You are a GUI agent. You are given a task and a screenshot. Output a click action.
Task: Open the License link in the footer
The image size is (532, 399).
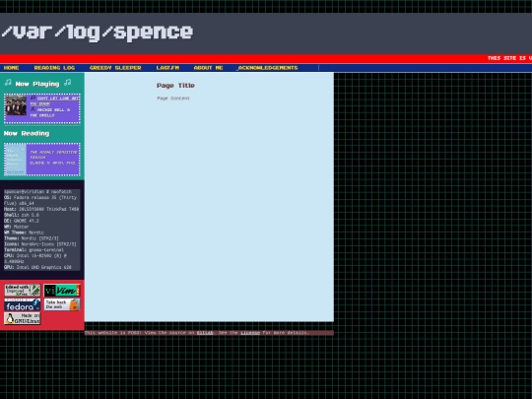click(x=250, y=333)
